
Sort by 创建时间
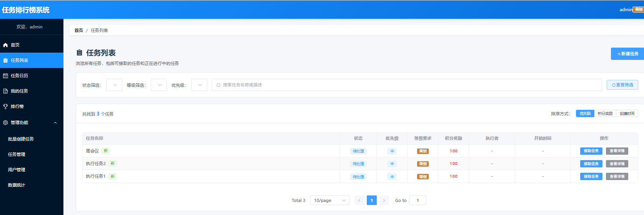click(627, 114)
